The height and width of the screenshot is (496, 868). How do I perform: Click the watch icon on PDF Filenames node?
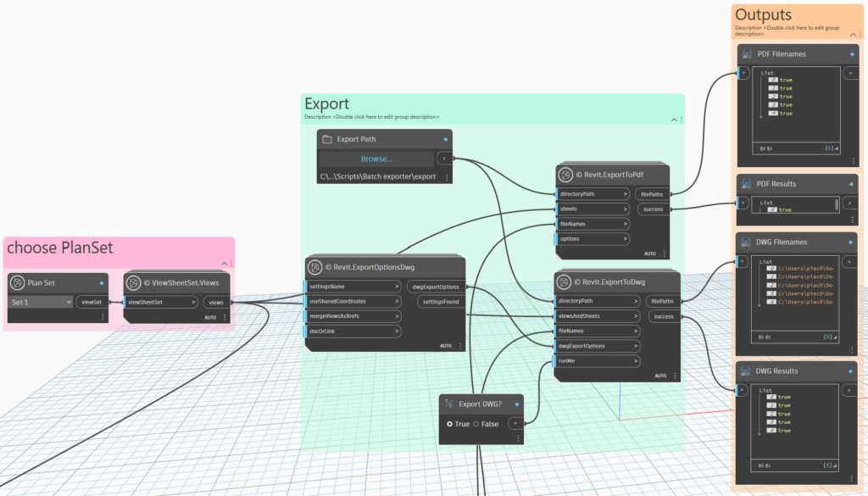(x=747, y=54)
